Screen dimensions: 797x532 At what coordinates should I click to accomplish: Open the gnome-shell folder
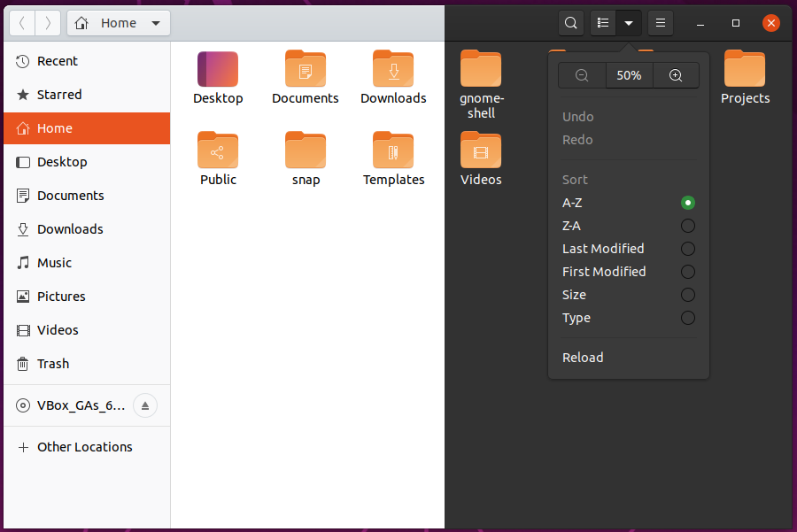(481, 69)
